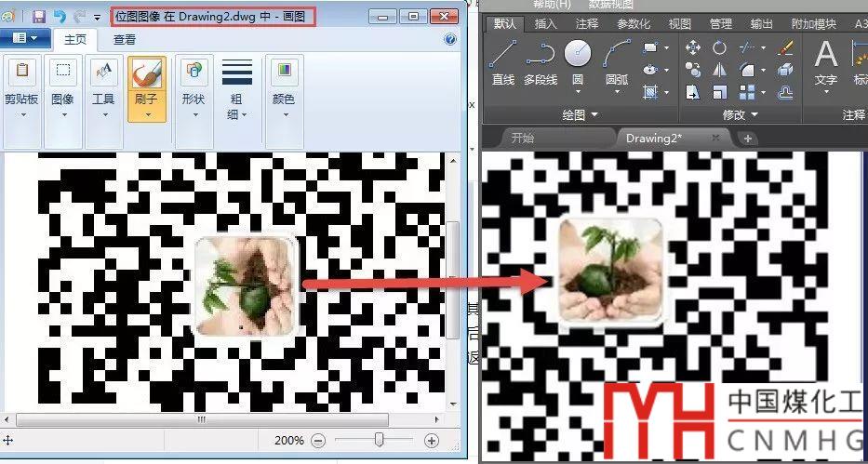Image resolution: width=868 pixels, height=464 pixels.
Task: Select the Copy tool in AutoCAD's modify panel
Action: [692, 70]
